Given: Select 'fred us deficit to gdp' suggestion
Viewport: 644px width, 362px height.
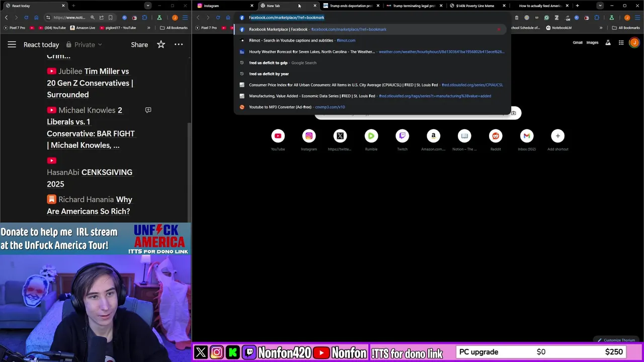Looking at the screenshot, I should (x=371, y=62).
